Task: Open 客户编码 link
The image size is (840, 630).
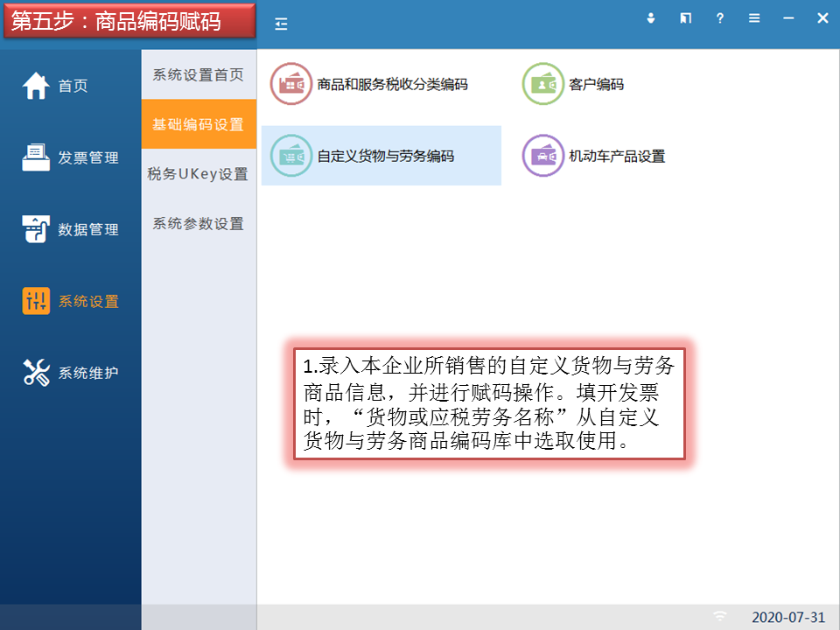Action: tap(596, 85)
